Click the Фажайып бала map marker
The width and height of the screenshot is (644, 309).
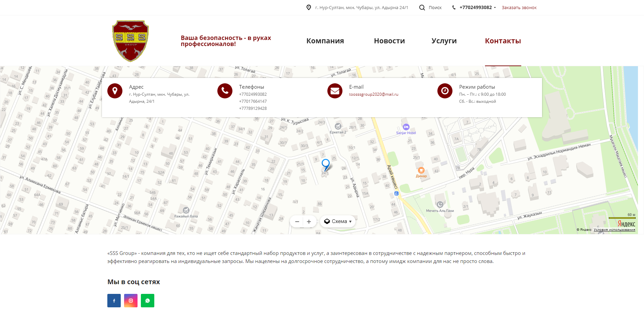[x=186, y=210]
